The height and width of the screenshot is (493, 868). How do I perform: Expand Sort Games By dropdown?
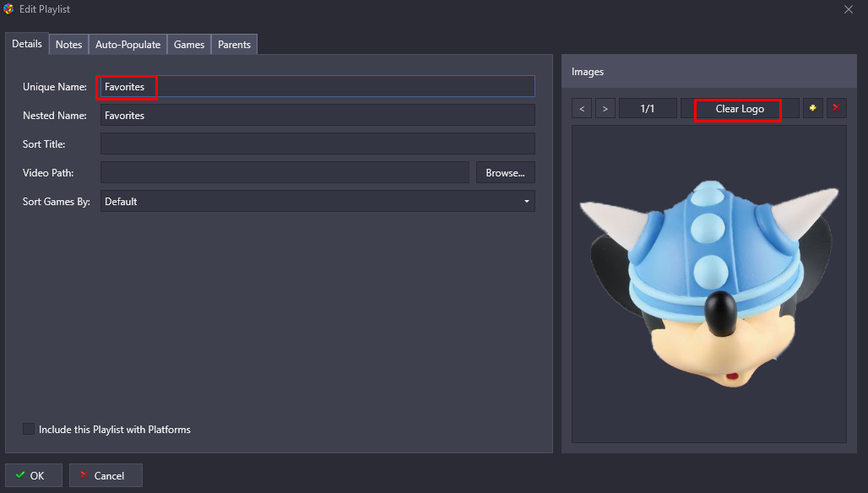(317, 202)
